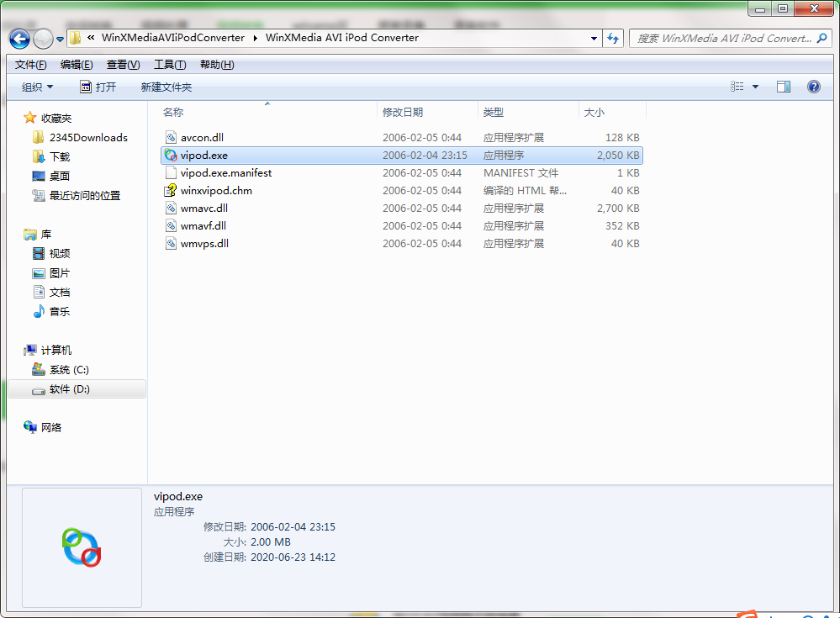Image resolution: width=840 pixels, height=618 pixels.
Task: Expand the 组织 dropdown
Action: tap(37, 87)
